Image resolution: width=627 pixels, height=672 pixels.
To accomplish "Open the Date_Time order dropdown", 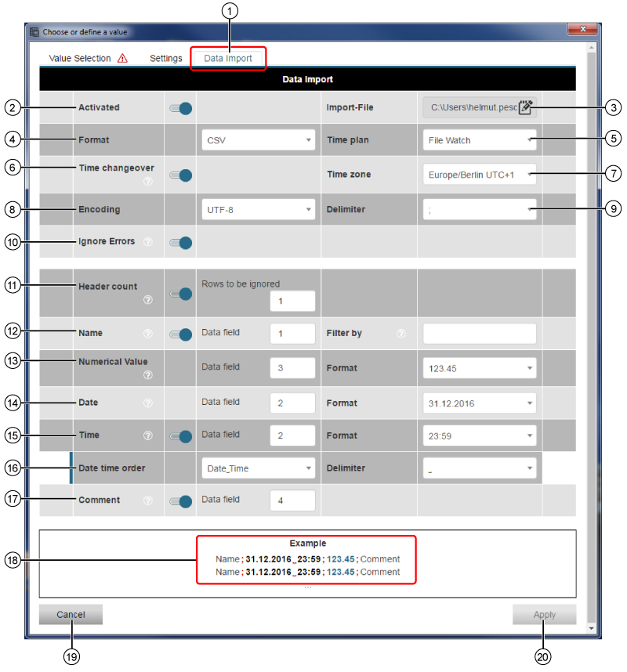I will (258, 468).
